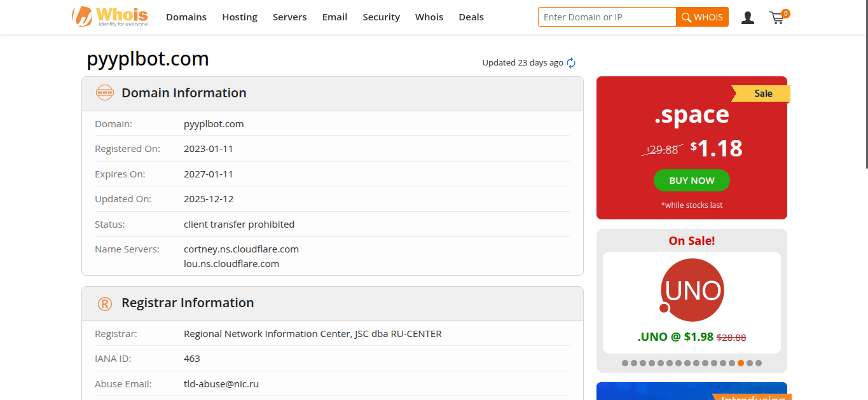The image size is (868, 400).
Task: Click the Whois logo in header
Action: pyautogui.click(x=110, y=17)
